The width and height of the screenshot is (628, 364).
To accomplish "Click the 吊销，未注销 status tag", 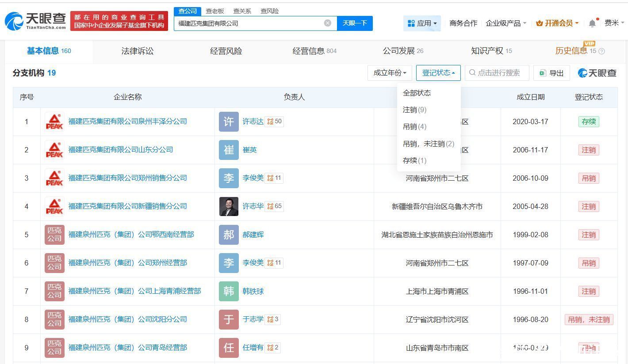I will click(x=589, y=319).
